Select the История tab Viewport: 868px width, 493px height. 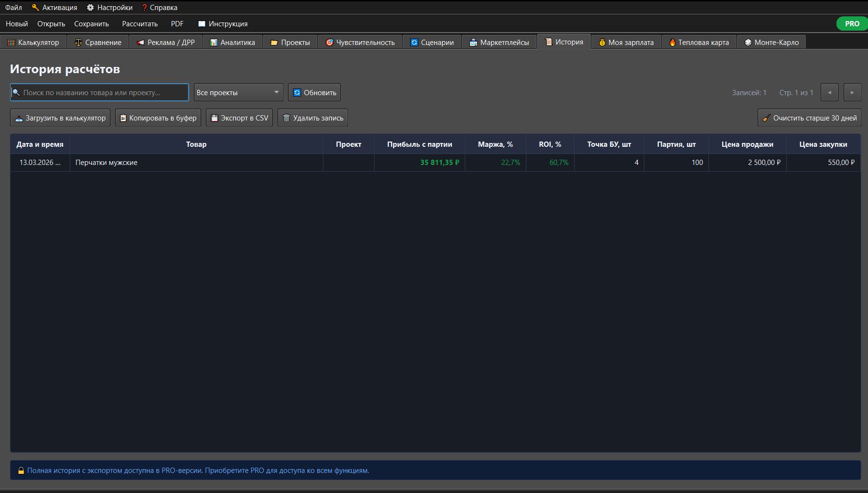[564, 42]
